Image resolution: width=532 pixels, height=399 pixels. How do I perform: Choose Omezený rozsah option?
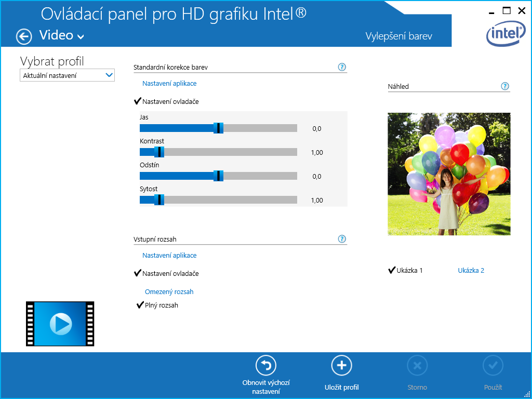point(169,292)
